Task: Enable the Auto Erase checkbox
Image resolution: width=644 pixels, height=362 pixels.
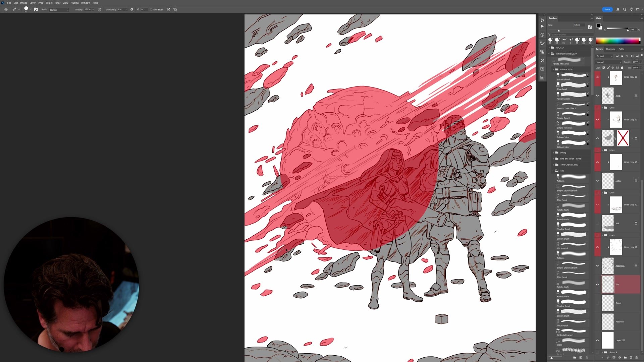Action: pos(151,10)
